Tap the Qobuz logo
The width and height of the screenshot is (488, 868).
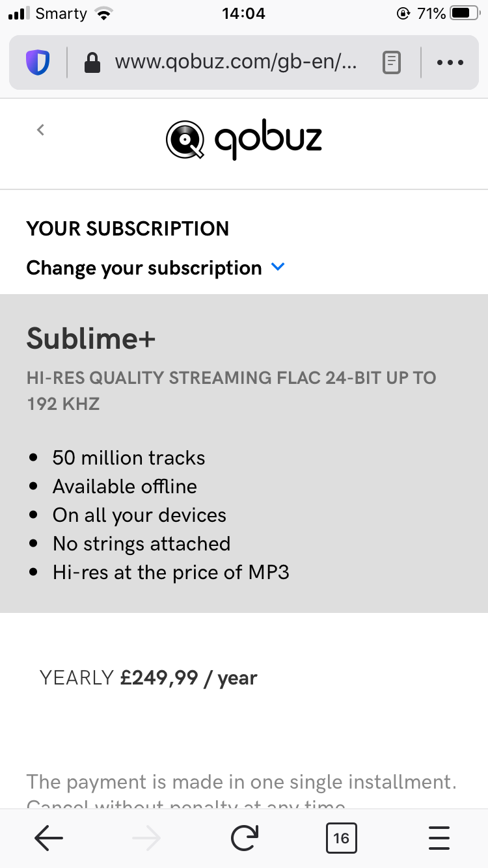coord(244,140)
